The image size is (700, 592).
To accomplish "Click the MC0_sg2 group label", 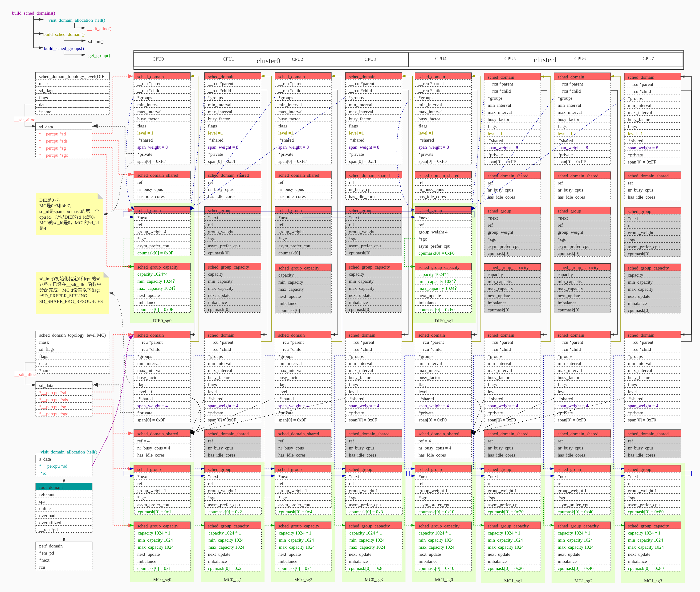I will pos(303,580).
